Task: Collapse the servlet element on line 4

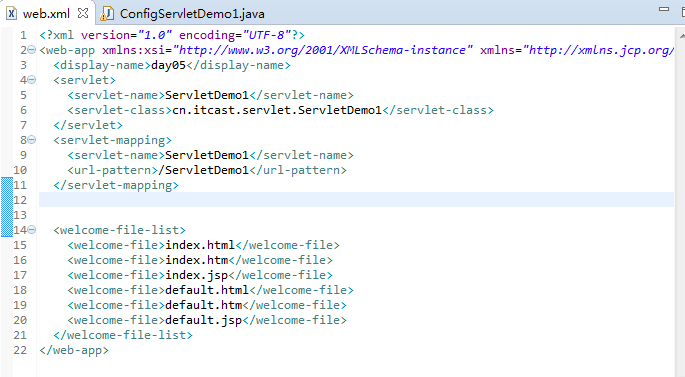Action: (x=31, y=80)
